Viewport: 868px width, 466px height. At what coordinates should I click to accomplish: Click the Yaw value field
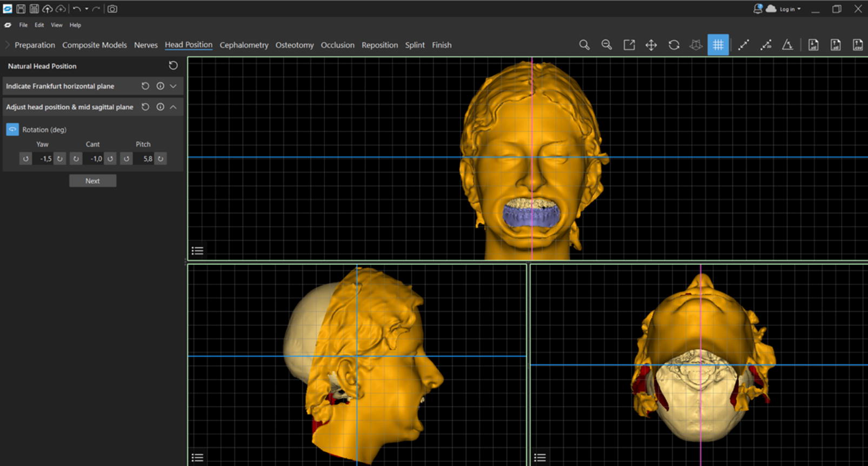click(43, 159)
